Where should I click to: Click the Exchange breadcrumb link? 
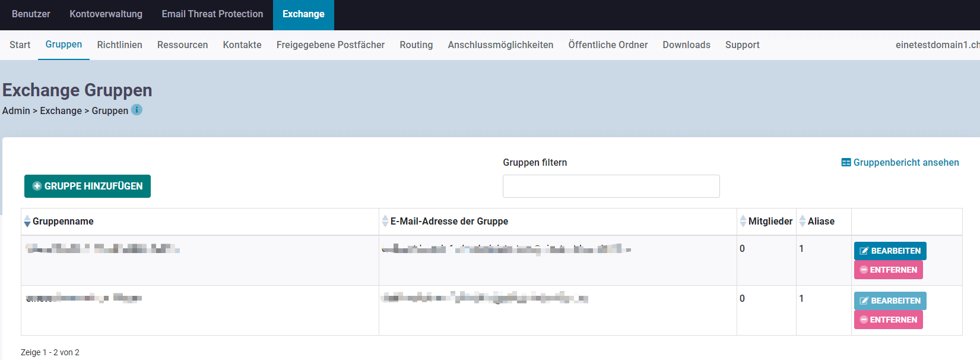pos(61,111)
